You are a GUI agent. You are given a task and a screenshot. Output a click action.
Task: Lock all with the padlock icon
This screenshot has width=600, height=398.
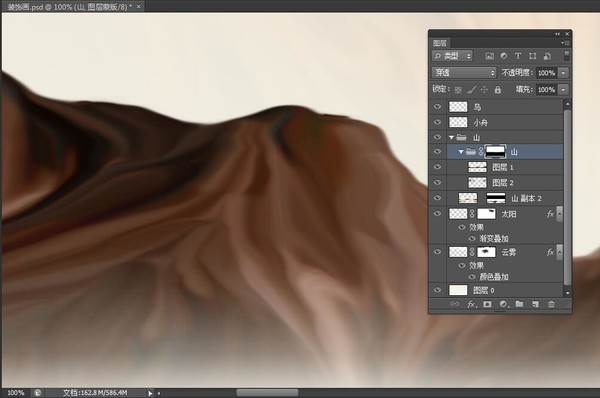[497, 90]
